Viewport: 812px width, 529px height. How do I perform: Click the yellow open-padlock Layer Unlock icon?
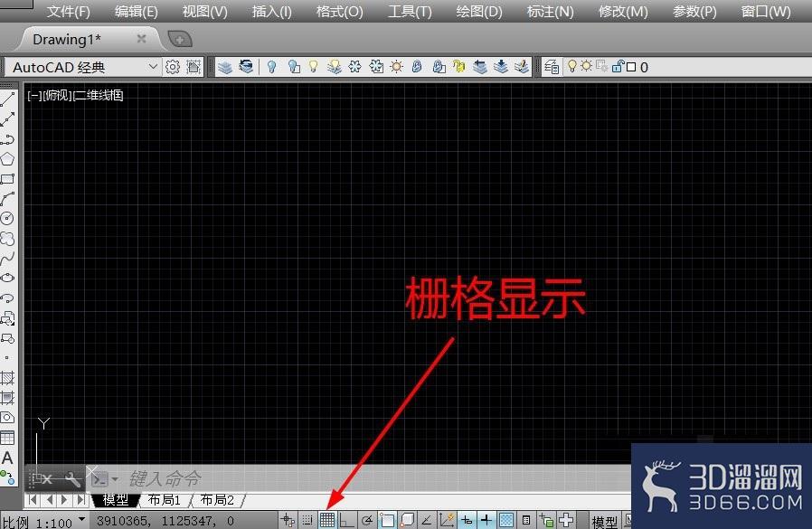(458, 66)
